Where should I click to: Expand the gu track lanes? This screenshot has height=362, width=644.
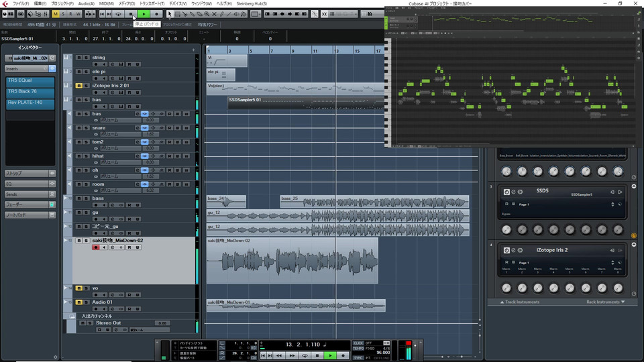tap(66, 213)
